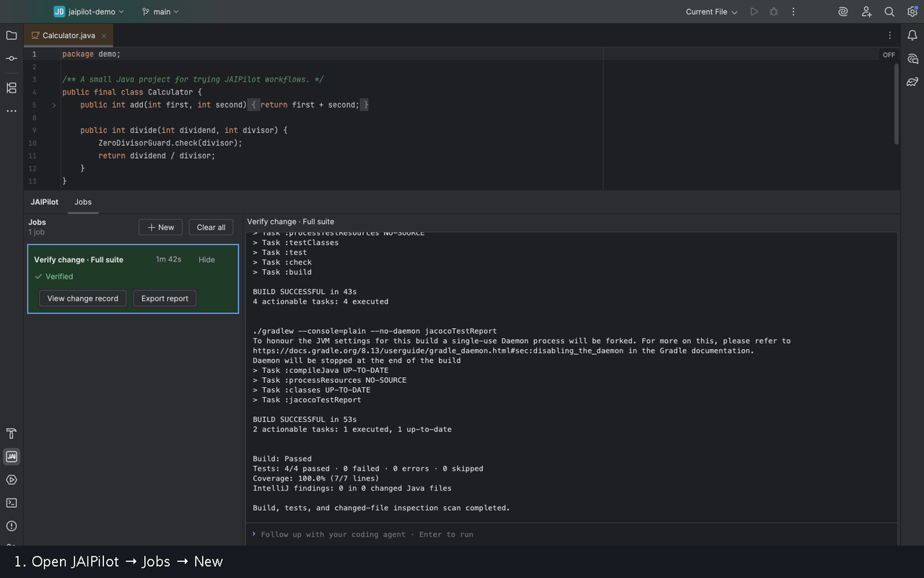
Task: Click 'Coverage: 100.0% (7/7 lines)' line
Action: [316, 478]
